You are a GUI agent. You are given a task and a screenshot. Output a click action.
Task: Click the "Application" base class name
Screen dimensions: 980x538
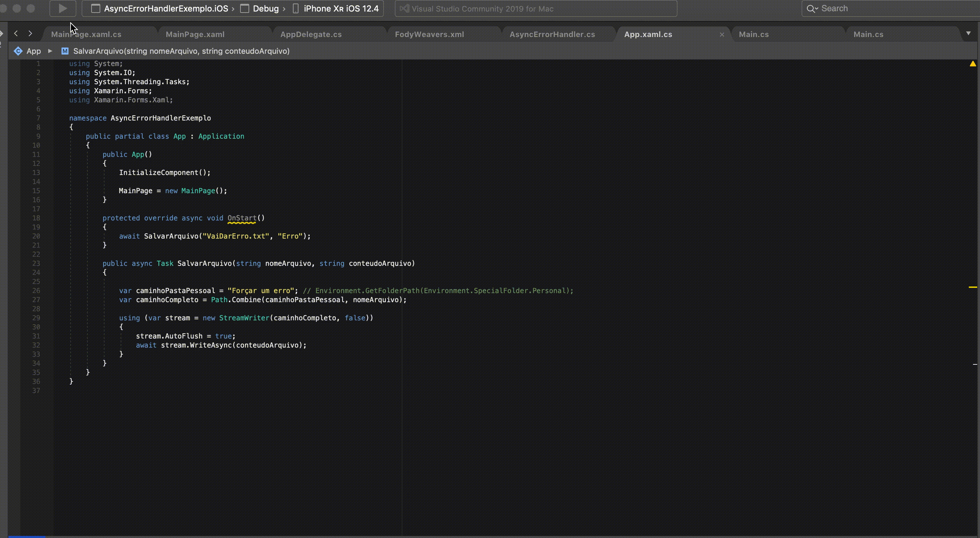221,136
